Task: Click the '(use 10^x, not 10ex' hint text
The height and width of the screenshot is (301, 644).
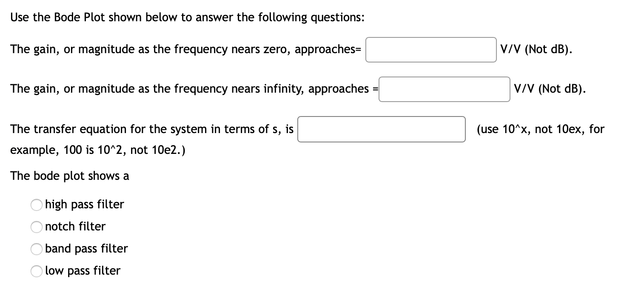Action: pos(540,129)
